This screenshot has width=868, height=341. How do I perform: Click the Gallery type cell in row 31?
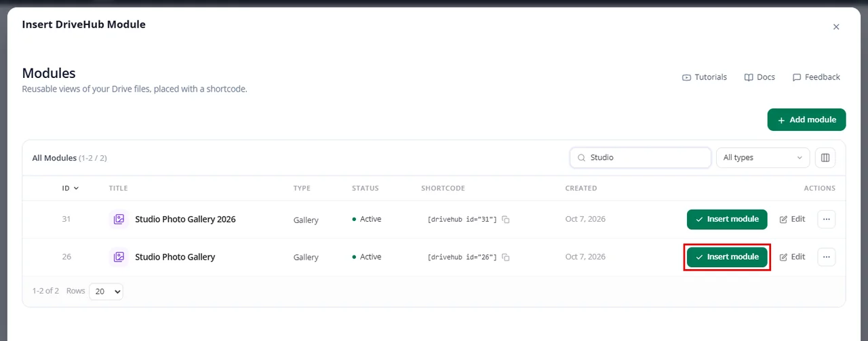click(306, 220)
